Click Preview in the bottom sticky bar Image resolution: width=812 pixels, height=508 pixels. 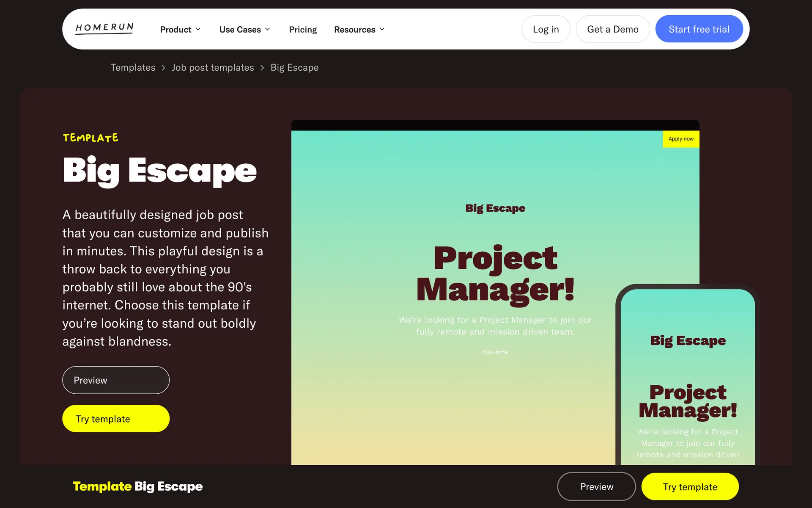click(x=596, y=487)
